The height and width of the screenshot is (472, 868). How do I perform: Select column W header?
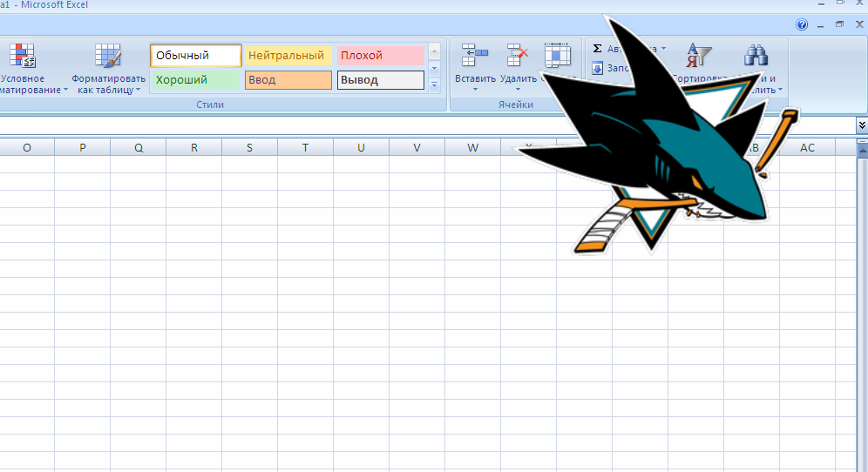coord(472,148)
